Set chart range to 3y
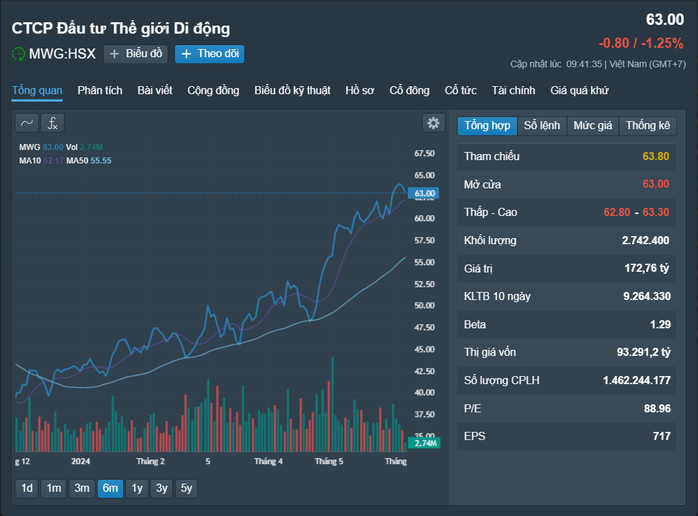This screenshot has height=516, width=698. [x=161, y=488]
